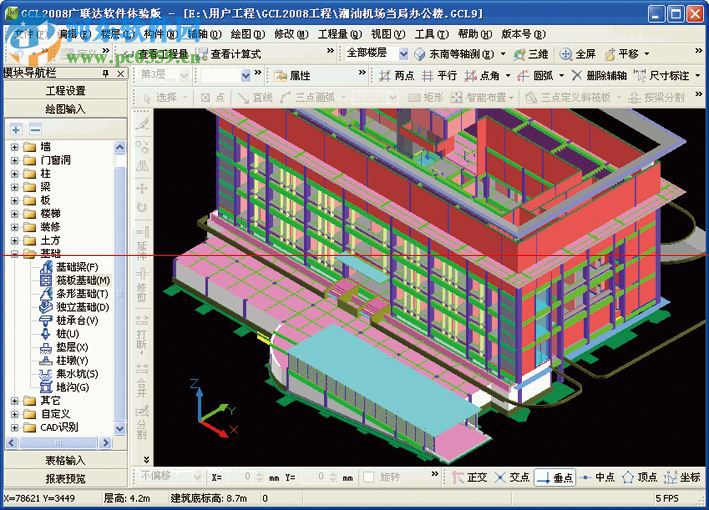The height and width of the screenshot is (510, 709).
Task: Toggle 垂点 perpendicular snap
Action: (x=555, y=477)
